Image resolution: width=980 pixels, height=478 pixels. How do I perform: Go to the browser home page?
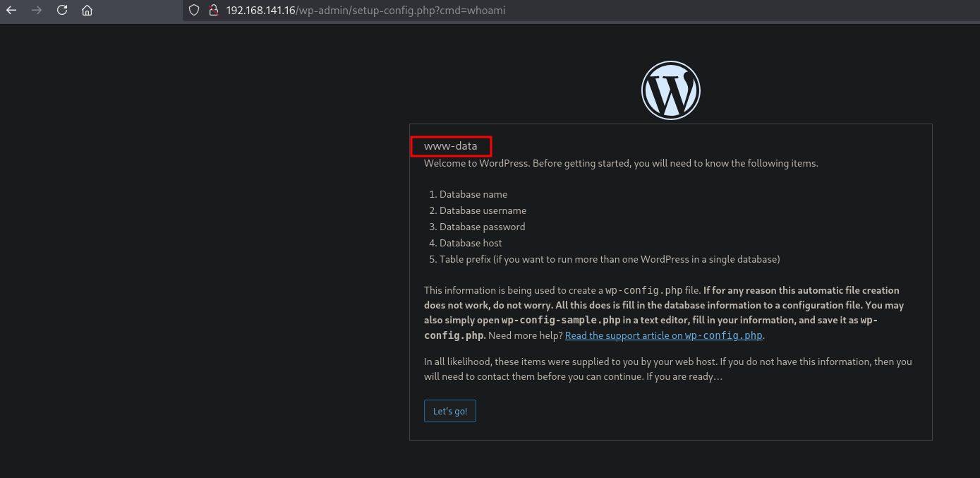pos(87,11)
